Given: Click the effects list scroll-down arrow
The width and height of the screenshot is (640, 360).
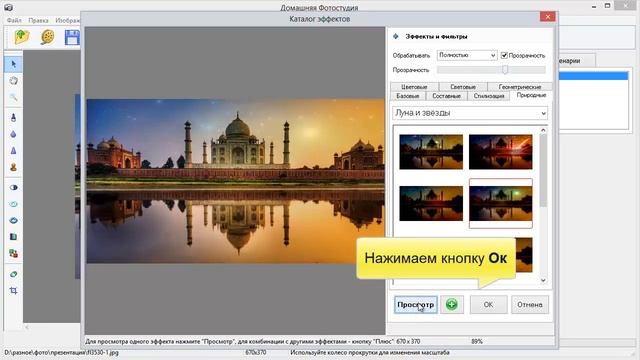Looking at the screenshot, I should (x=543, y=280).
